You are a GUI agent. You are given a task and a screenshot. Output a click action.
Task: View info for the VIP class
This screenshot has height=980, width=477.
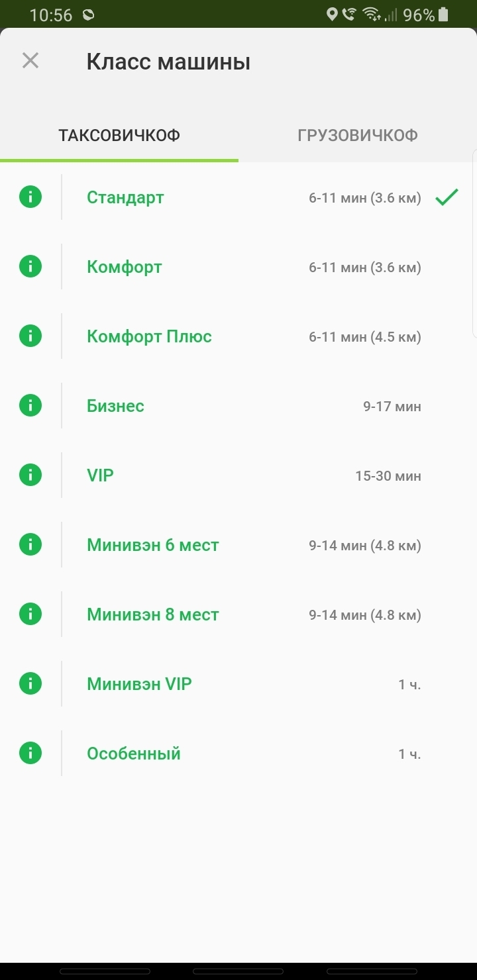pos(30,475)
